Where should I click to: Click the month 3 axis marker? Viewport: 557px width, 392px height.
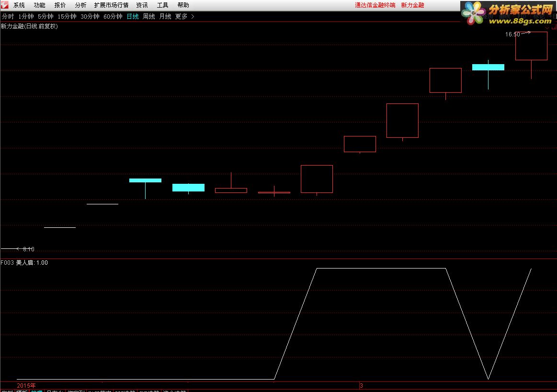pyautogui.click(x=361, y=386)
